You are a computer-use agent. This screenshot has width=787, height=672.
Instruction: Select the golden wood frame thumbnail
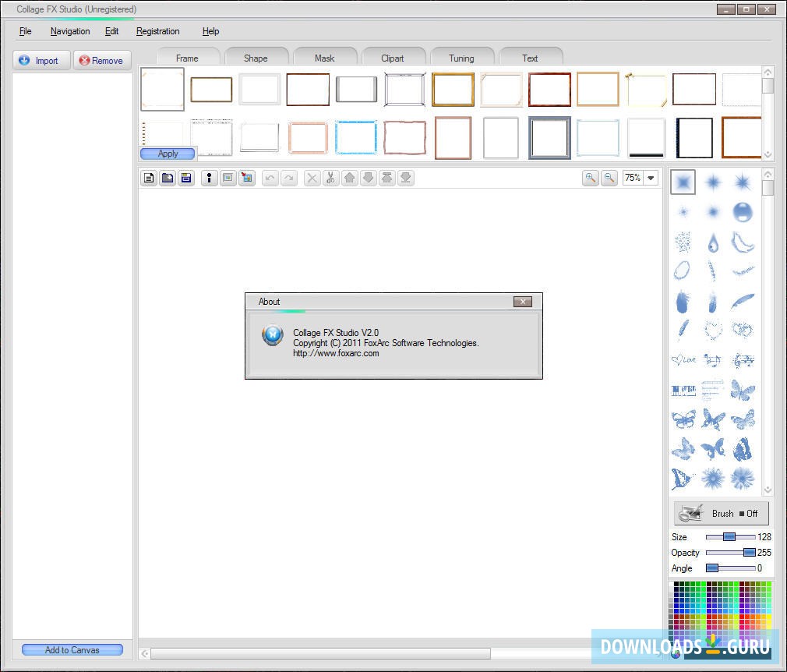point(453,89)
